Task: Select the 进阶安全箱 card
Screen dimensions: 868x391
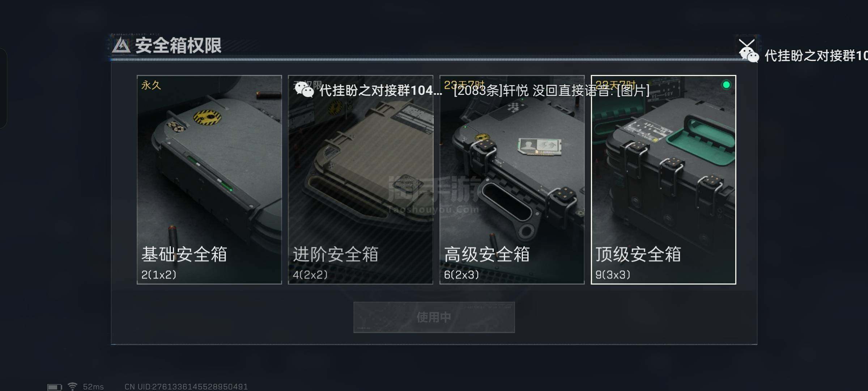Action: point(360,180)
